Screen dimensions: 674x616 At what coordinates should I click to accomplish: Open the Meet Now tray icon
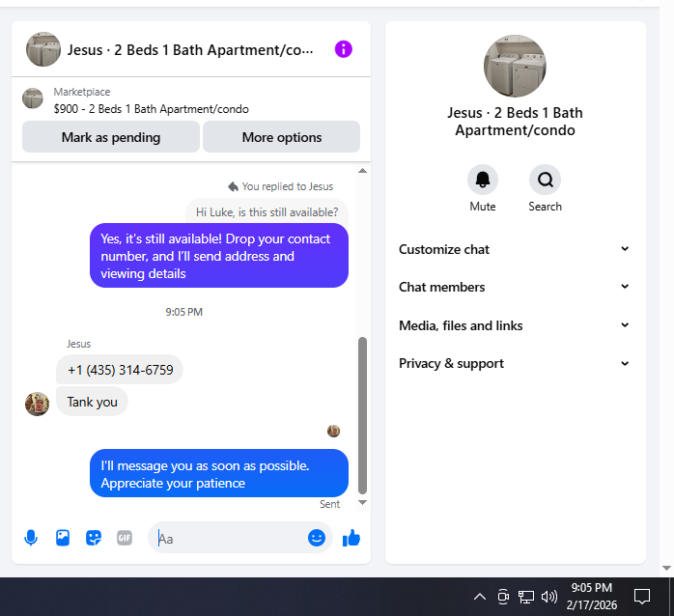[503, 597]
